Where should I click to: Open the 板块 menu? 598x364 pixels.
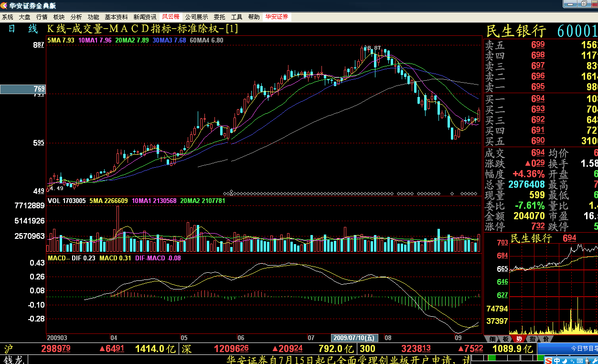59,17
